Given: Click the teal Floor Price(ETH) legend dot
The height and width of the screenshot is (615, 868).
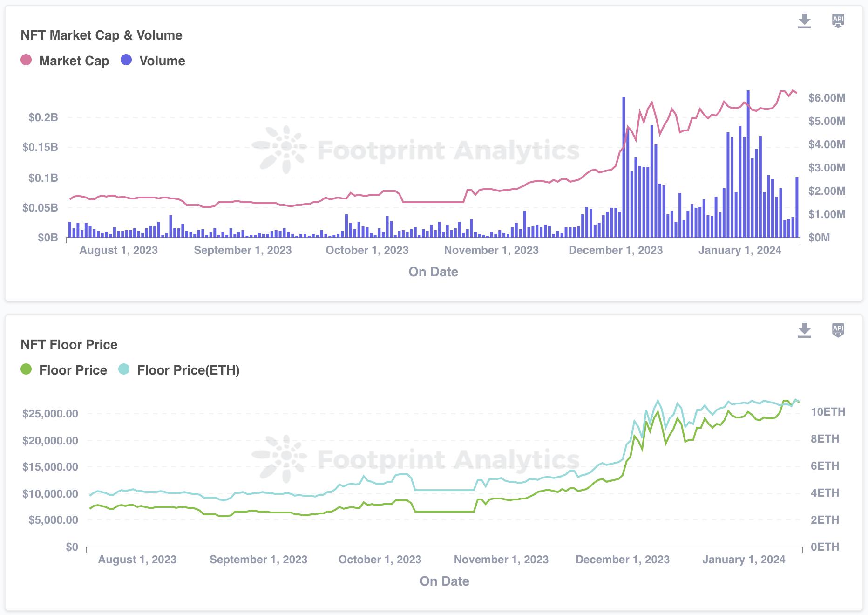Looking at the screenshot, I should tap(124, 369).
